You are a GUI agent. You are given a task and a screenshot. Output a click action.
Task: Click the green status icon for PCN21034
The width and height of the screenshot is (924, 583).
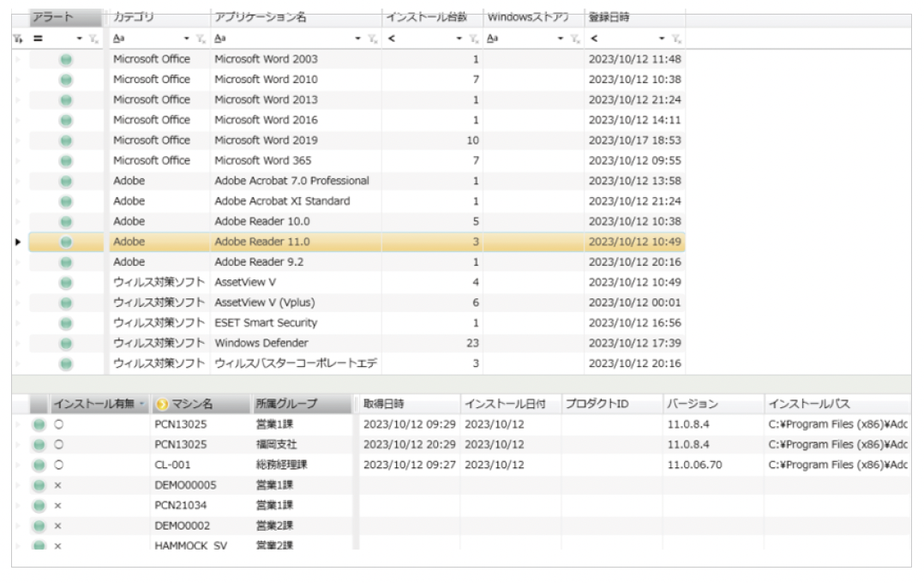click(x=39, y=506)
